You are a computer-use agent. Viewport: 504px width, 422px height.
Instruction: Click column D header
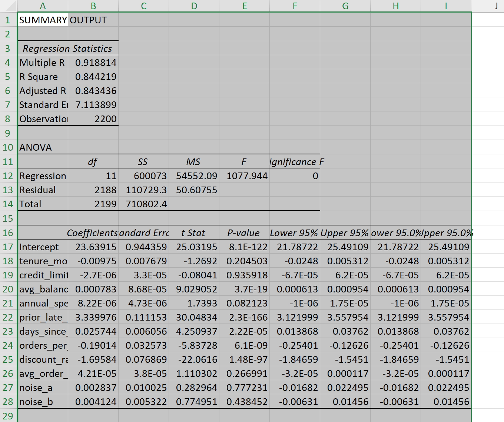194,6
